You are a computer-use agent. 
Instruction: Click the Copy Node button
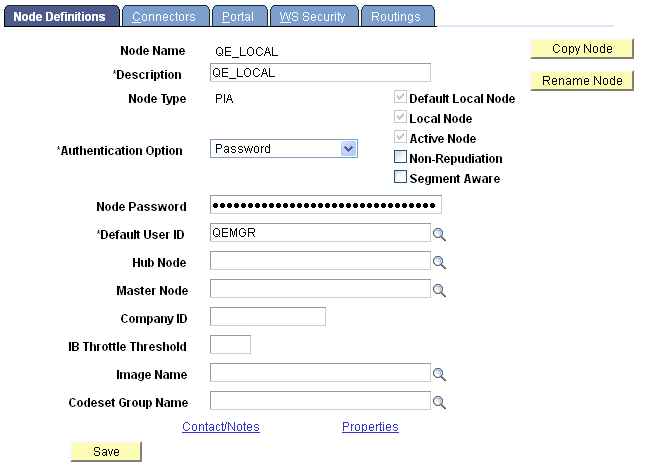coord(582,48)
